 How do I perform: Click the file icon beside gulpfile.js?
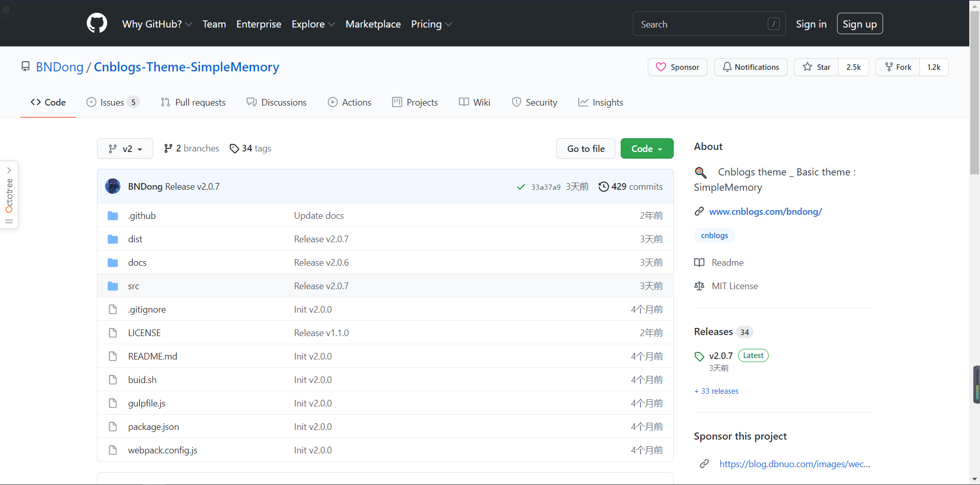coord(113,403)
